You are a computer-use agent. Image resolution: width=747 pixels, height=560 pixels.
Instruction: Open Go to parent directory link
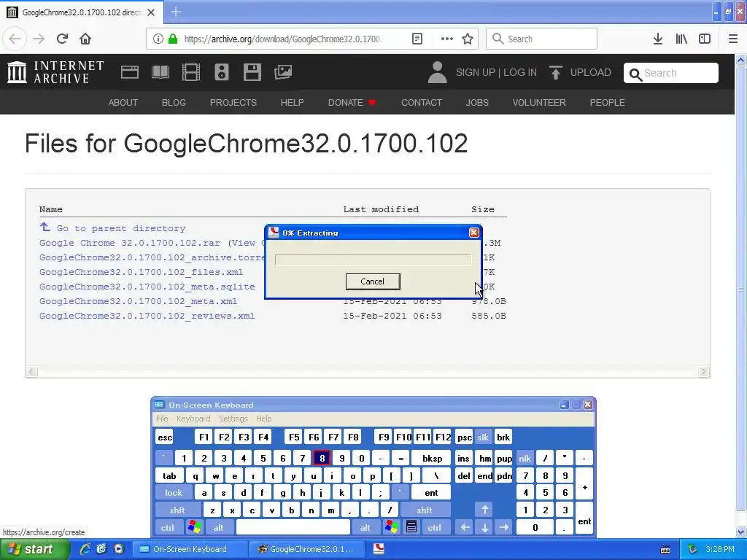pyautogui.click(x=120, y=228)
